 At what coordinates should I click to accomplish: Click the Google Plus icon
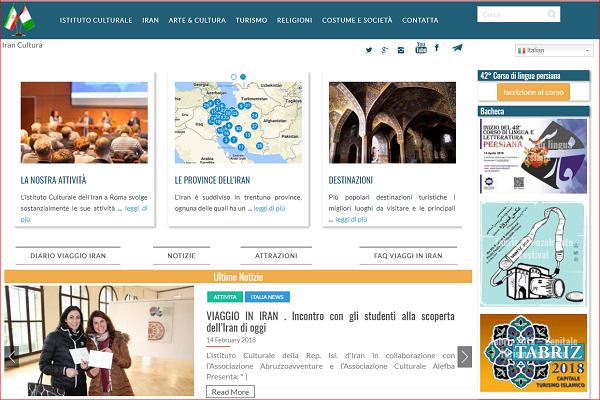(385, 49)
